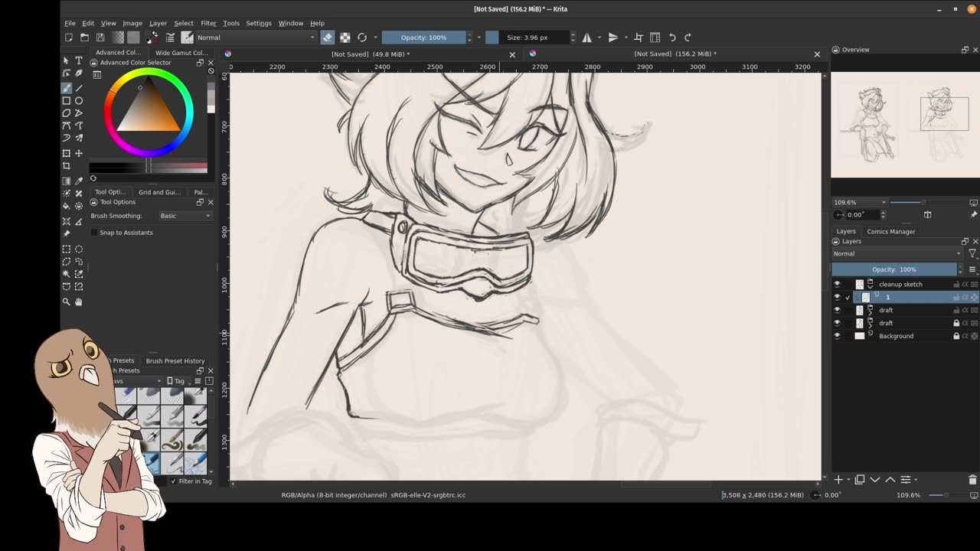Select the Elliptical Selection tool
The image size is (980, 551).
coord(79,249)
